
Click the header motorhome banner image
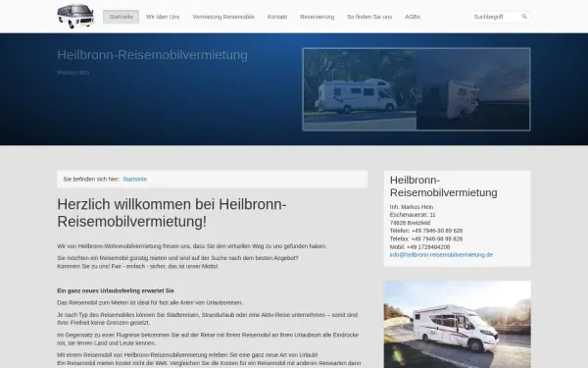pos(416,89)
